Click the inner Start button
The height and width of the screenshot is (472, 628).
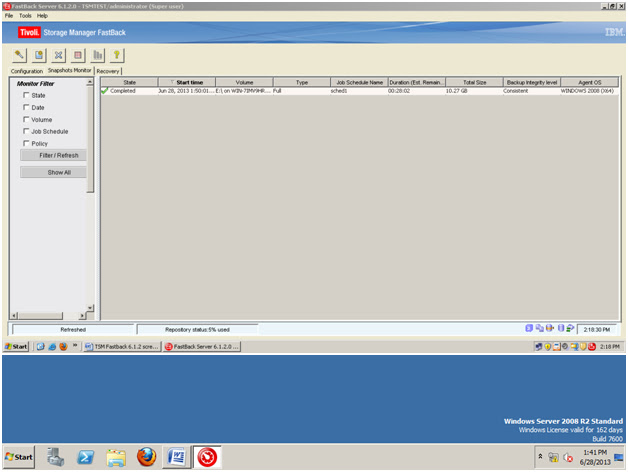pyautogui.click(x=16, y=347)
